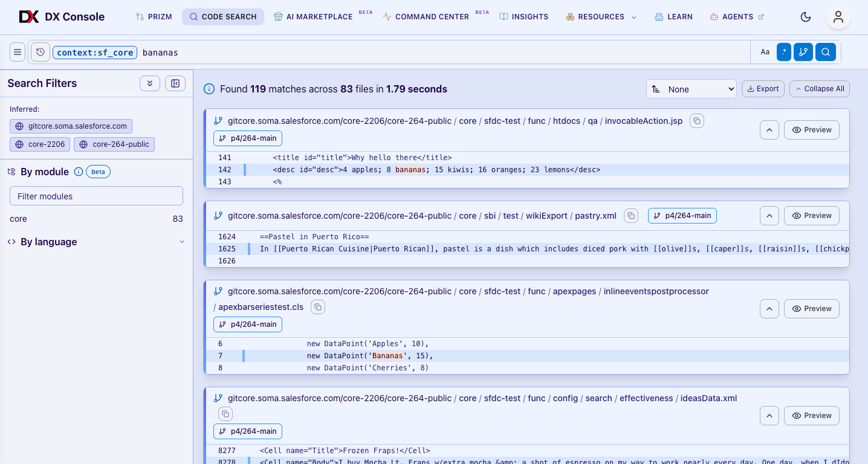Open the sort dropdown showing None
868x464 pixels.
pyautogui.click(x=691, y=89)
